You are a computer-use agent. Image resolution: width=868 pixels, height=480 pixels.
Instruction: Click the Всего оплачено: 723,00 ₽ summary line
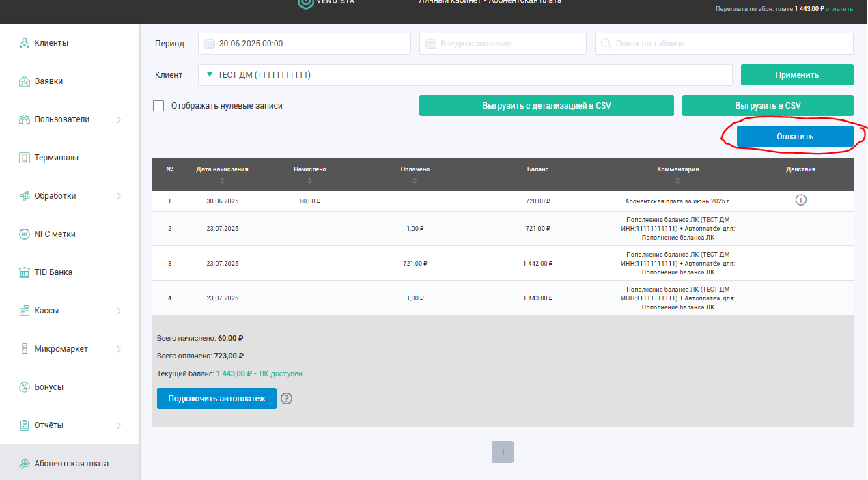(x=200, y=356)
